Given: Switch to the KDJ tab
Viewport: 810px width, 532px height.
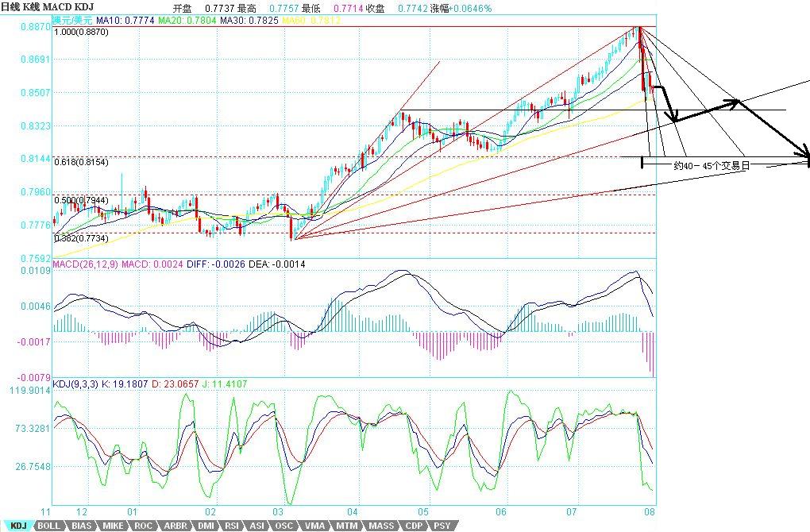Looking at the screenshot, I should click(17, 525).
